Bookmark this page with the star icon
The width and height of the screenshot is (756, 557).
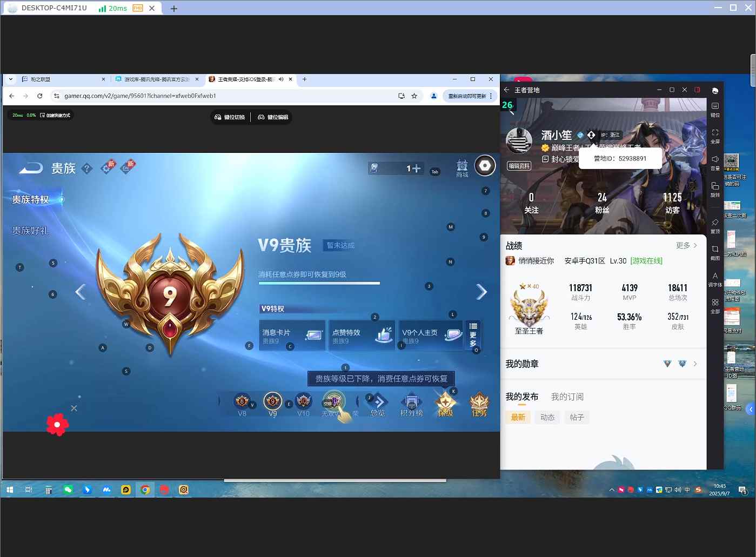(414, 96)
